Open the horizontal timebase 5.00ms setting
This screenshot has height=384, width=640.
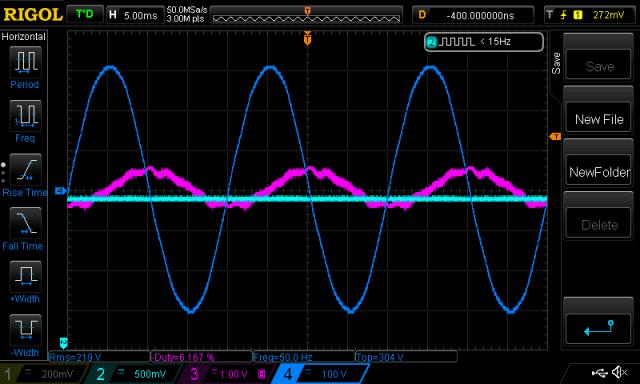pyautogui.click(x=134, y=15)
